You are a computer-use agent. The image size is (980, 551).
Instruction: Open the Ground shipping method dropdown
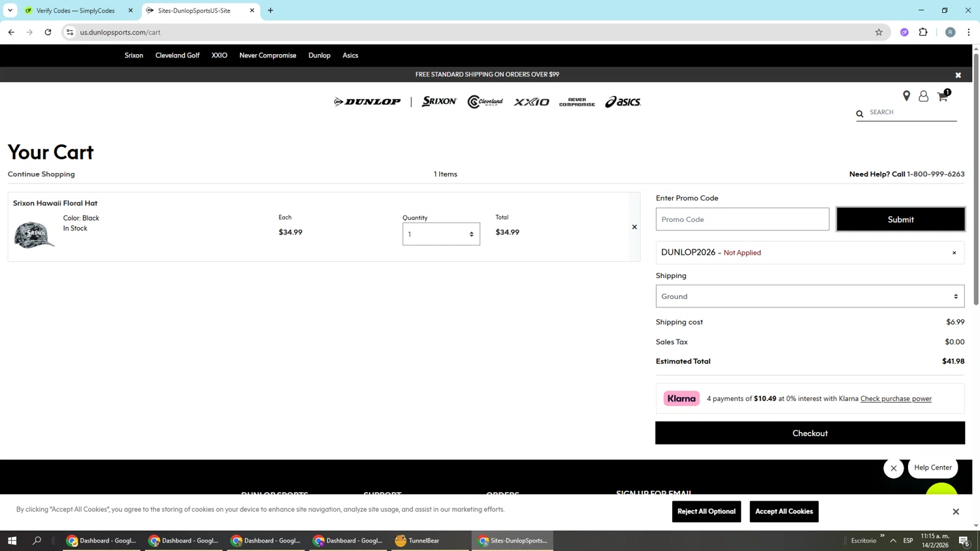click(810, 296)
